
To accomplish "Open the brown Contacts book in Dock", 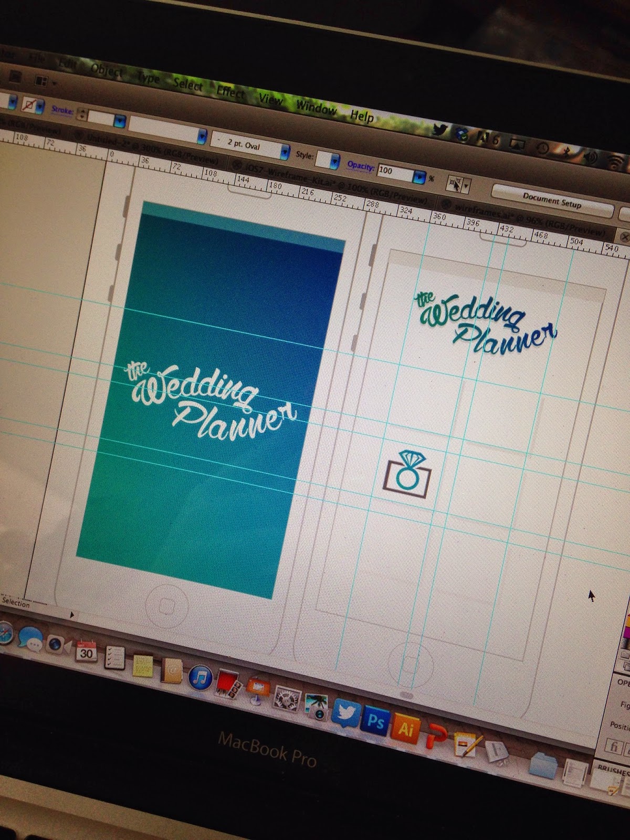I will click(x=172, y=671).
